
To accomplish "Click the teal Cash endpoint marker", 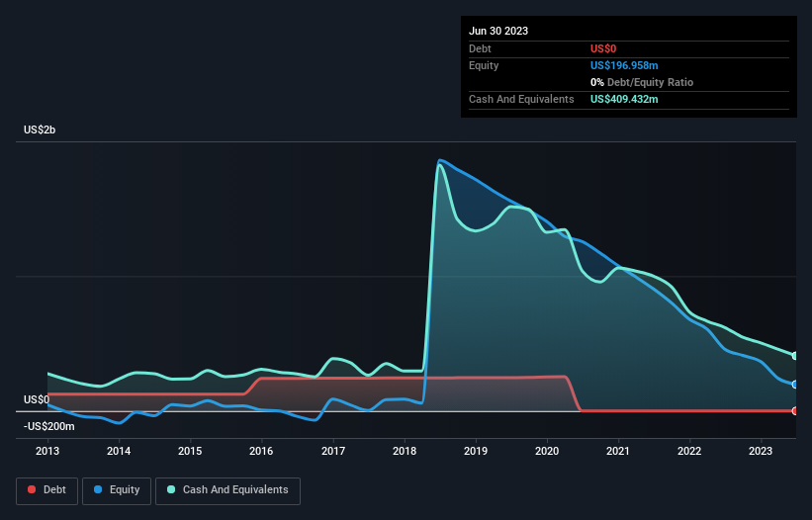I will pos(795,356).
